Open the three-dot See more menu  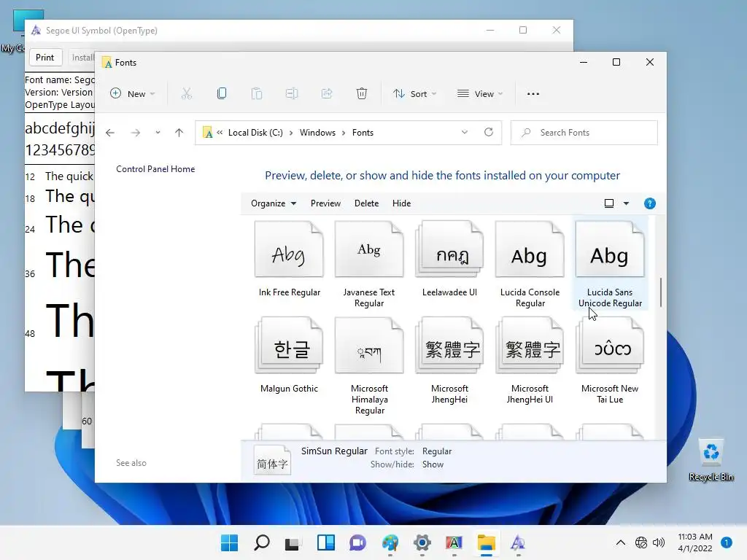[x=533, y=94]
